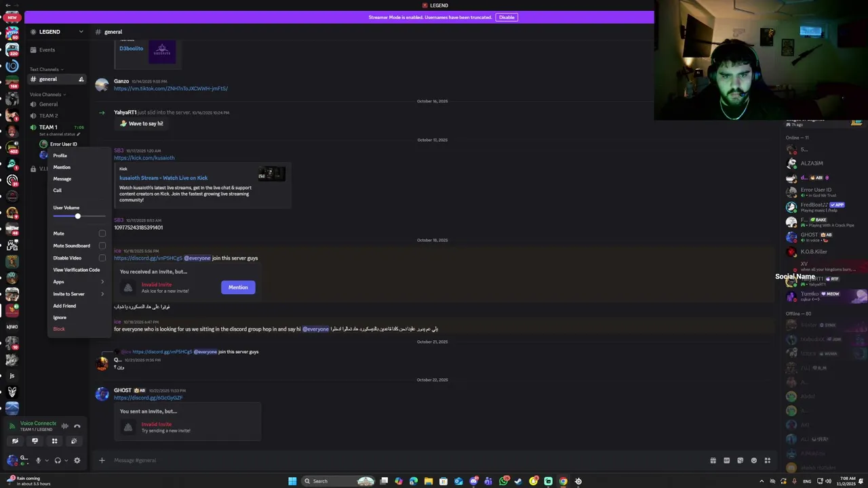
Task: Choose Add Friend from context menu
Action: point(79,306)
